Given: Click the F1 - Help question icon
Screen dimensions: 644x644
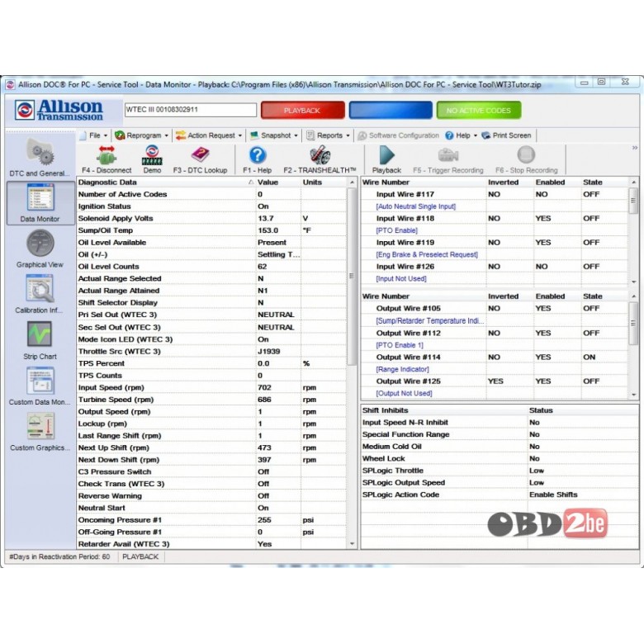Looking at the screenshot, I should [258, 155].
